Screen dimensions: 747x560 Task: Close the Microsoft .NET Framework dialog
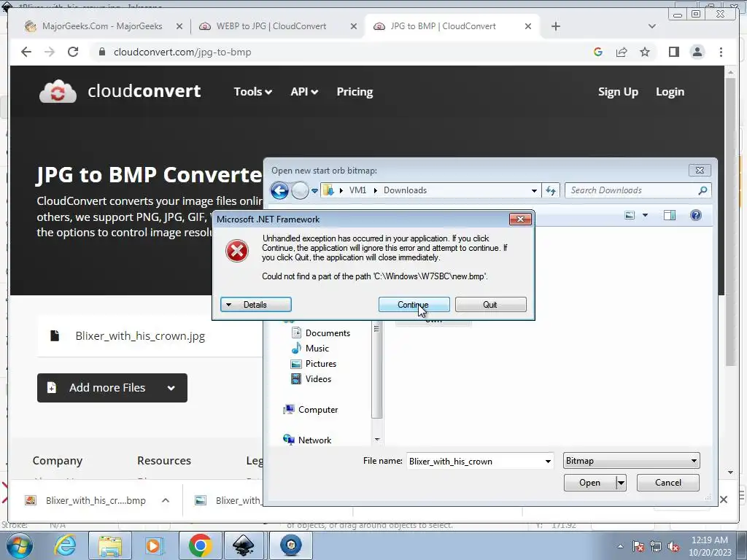point(520,219)
